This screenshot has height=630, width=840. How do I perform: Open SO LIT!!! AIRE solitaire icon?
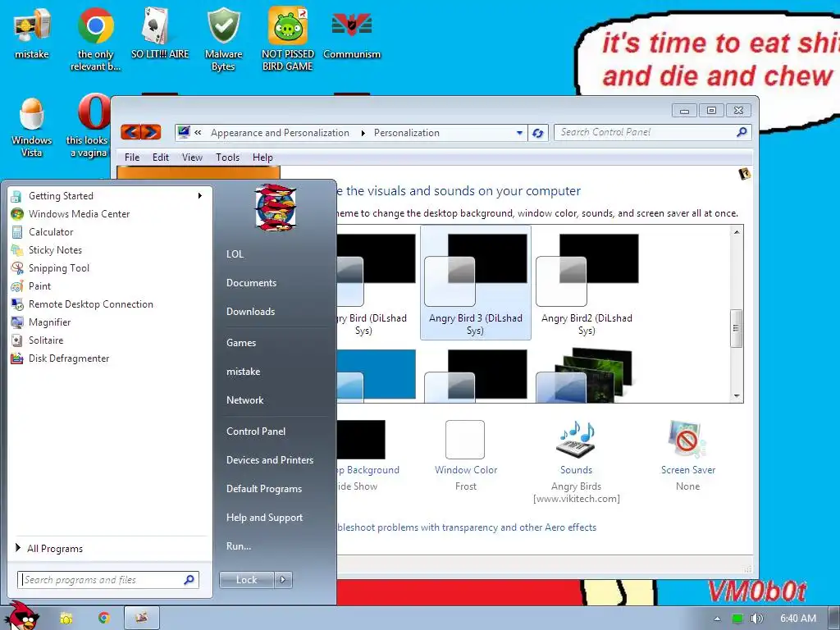160,32
